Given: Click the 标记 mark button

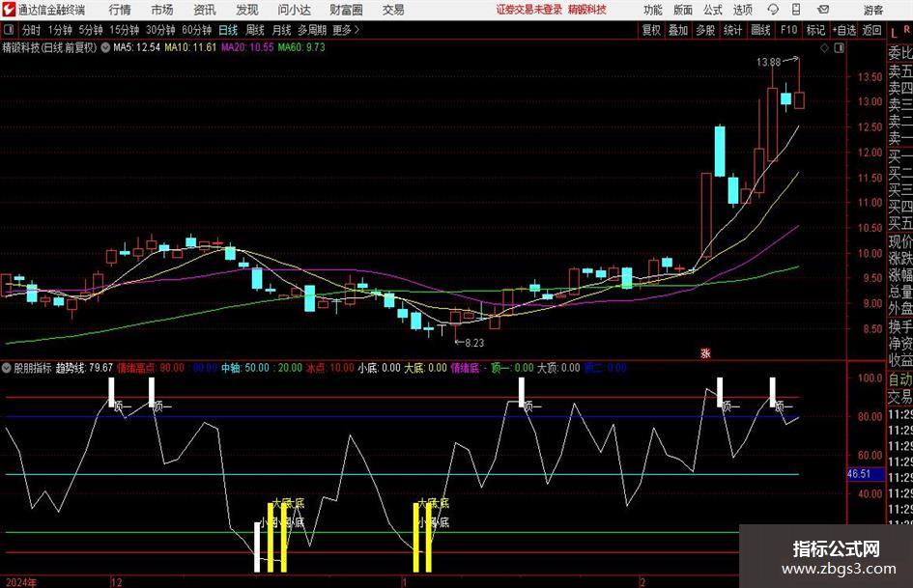Looking at the screenshot, I should click(815, 30).
